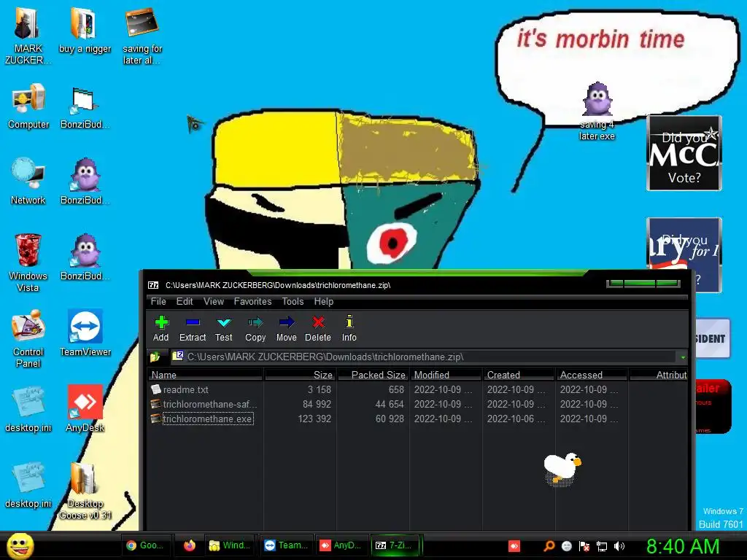747x560 pixels.
Task: Run the Test archive tool
Action: [223, 329]
